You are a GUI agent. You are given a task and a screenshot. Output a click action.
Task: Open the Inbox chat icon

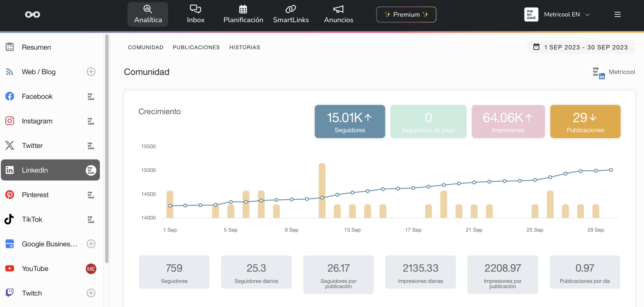(195, 9)
